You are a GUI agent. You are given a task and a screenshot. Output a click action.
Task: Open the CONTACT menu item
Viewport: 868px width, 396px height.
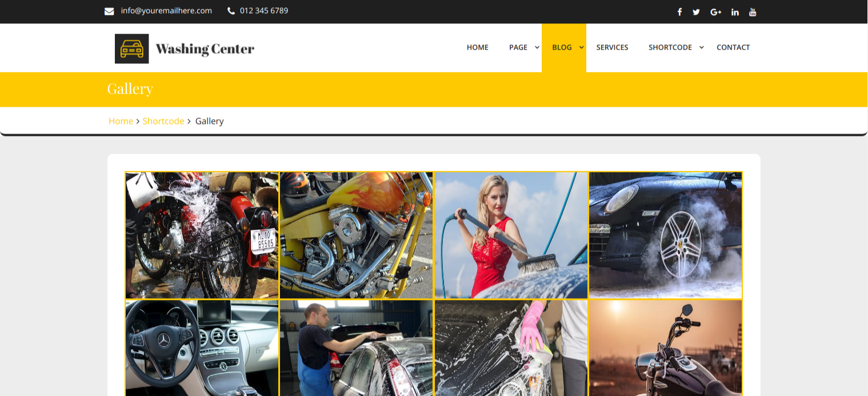coord(733,47)
